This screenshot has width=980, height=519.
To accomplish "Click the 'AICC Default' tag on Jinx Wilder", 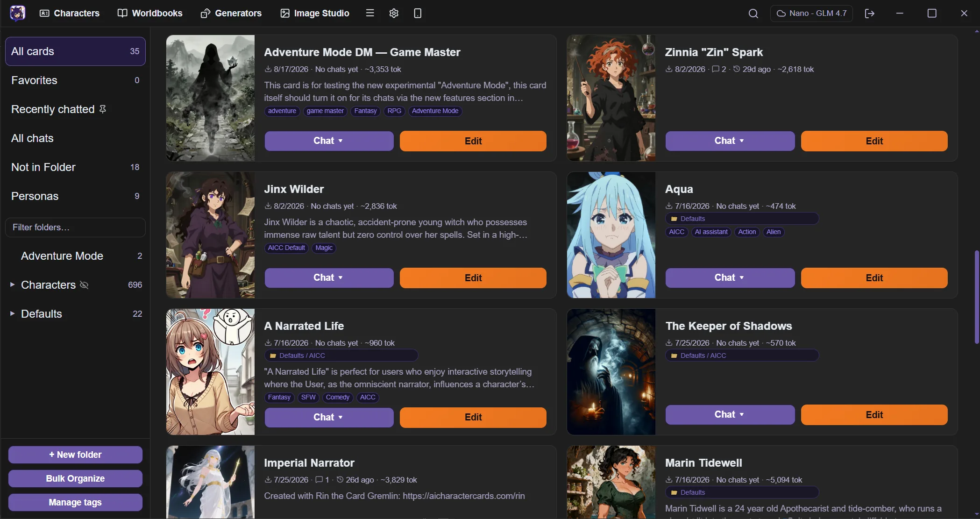I will (x=286, y=248).
